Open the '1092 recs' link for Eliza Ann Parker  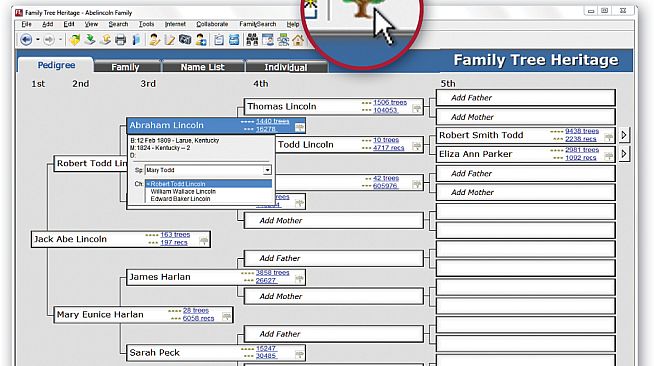tap(581, 158)
